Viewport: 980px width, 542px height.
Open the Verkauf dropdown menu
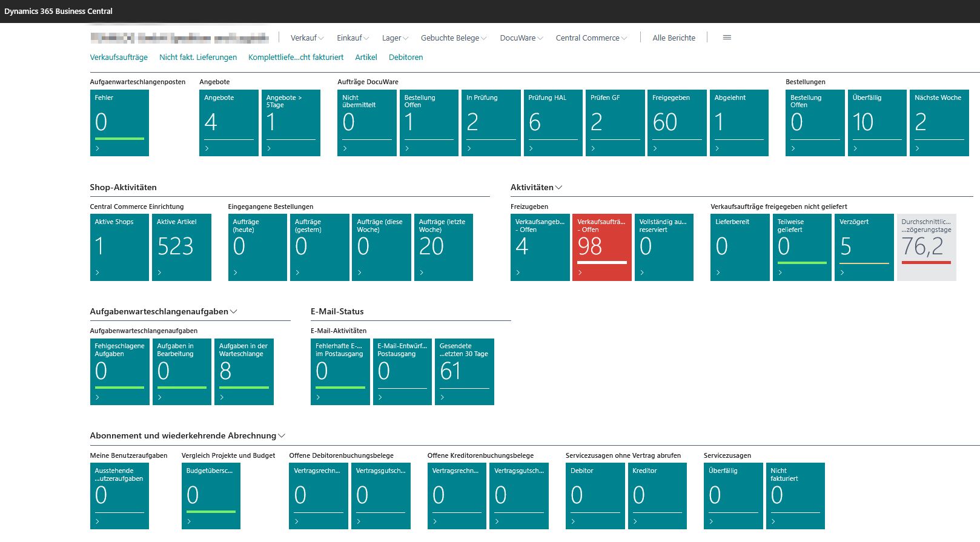click(x=306, y=38)
